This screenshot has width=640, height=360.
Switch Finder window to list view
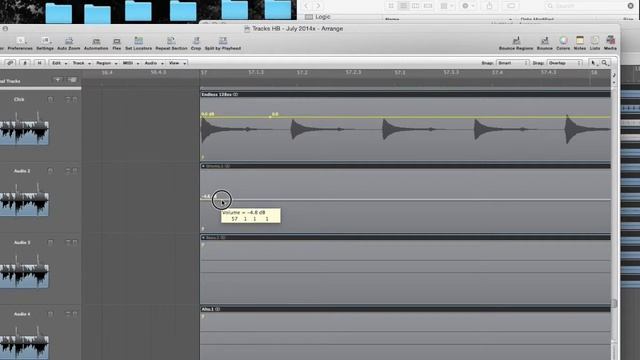pyautogui.click(x=403, y=6)
